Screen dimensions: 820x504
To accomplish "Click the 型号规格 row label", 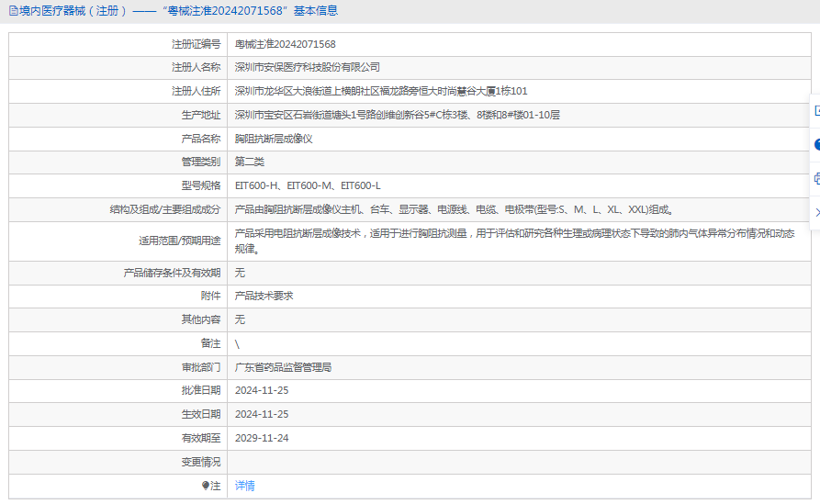I will [x=201, y=185].
